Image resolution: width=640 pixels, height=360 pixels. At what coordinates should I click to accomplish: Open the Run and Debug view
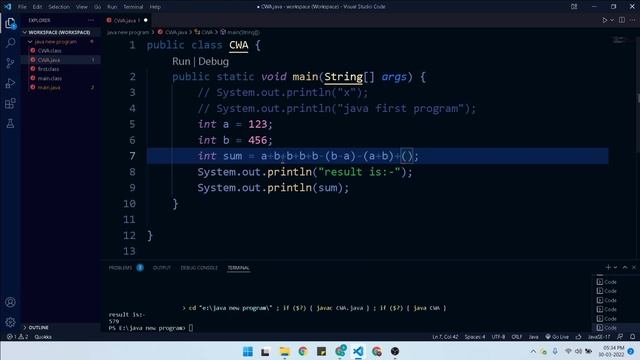coord(10,83)
